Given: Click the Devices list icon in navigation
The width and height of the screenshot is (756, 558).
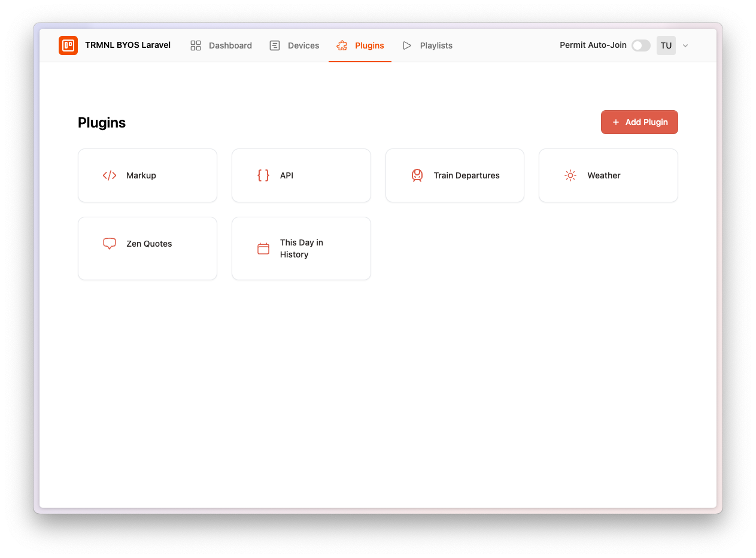Looking at the screenshot, I should tap(275, 45).
